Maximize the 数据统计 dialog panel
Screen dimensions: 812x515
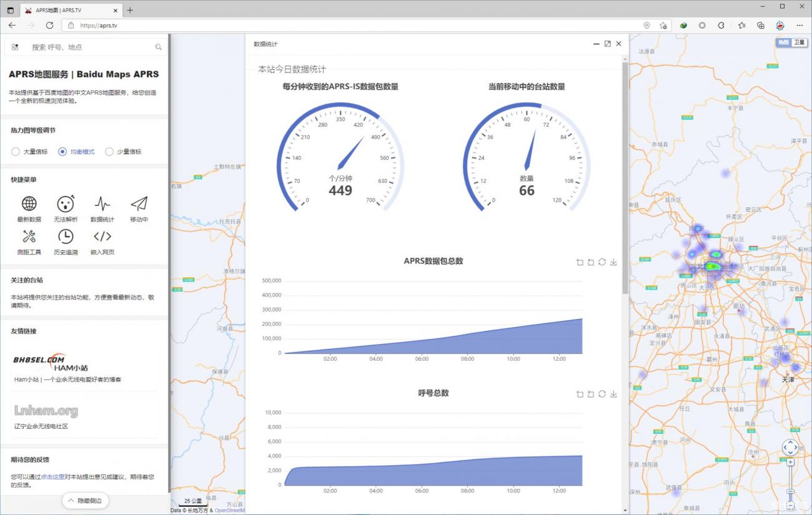pos(607,44)
